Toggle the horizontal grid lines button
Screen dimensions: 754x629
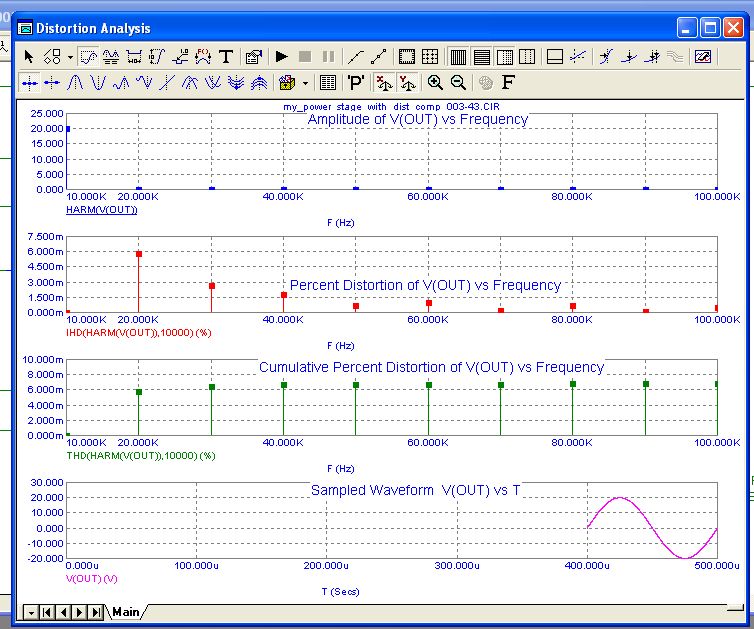point(481,57)
